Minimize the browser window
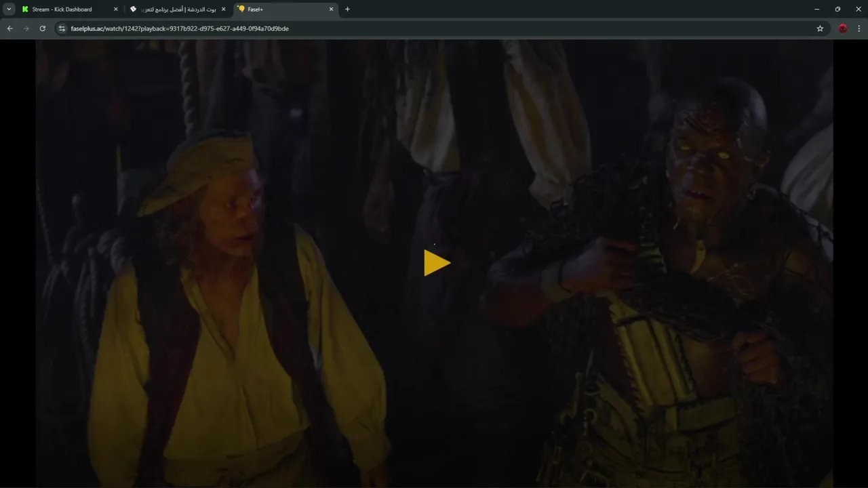The image size is (868, 488). (x=816, y=9)
